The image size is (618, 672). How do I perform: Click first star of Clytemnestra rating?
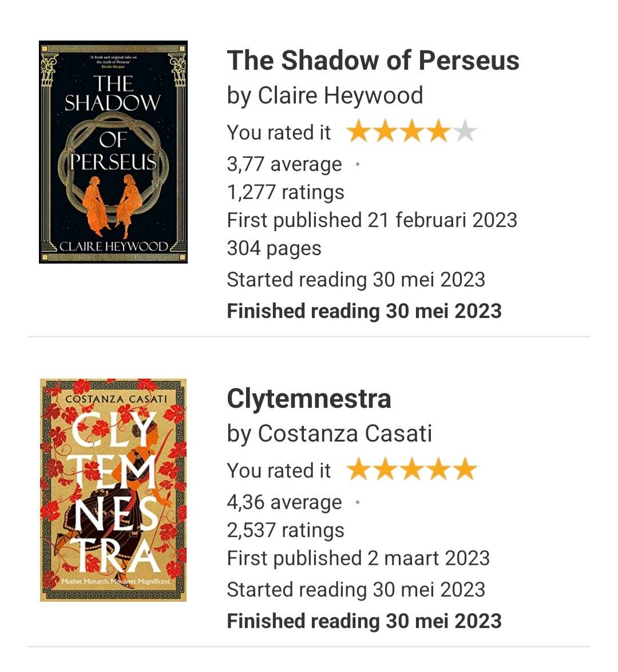tap(359, 470)
